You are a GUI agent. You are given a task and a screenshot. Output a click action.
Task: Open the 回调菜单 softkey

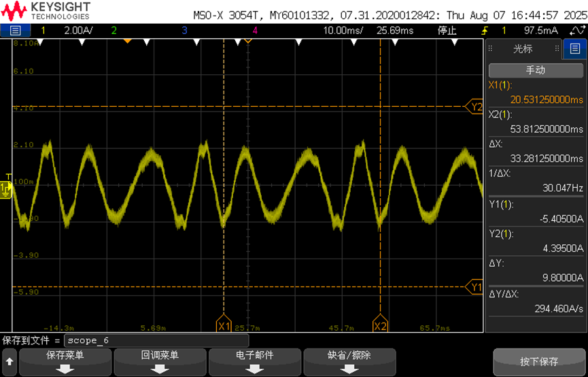point(160,362)
